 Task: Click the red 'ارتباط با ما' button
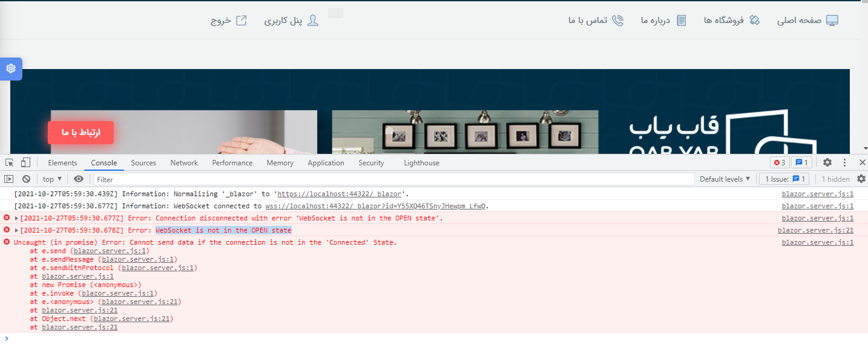point(81,133)
